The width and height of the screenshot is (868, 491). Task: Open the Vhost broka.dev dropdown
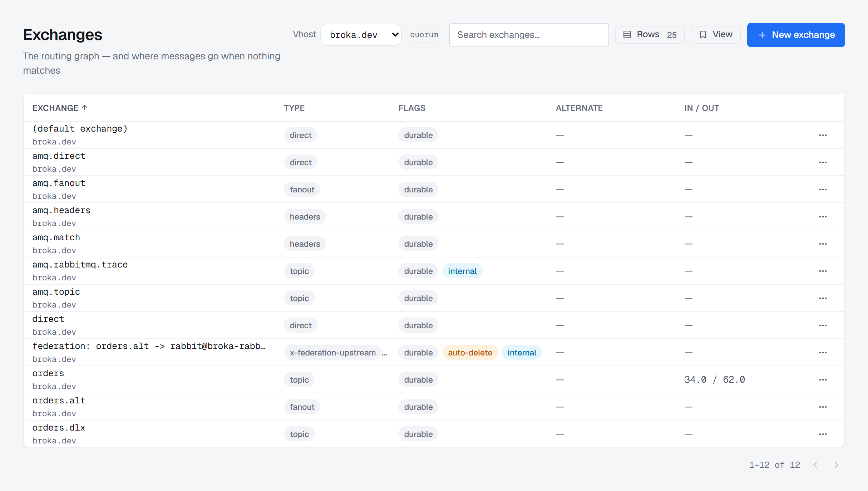click(361, 35)
